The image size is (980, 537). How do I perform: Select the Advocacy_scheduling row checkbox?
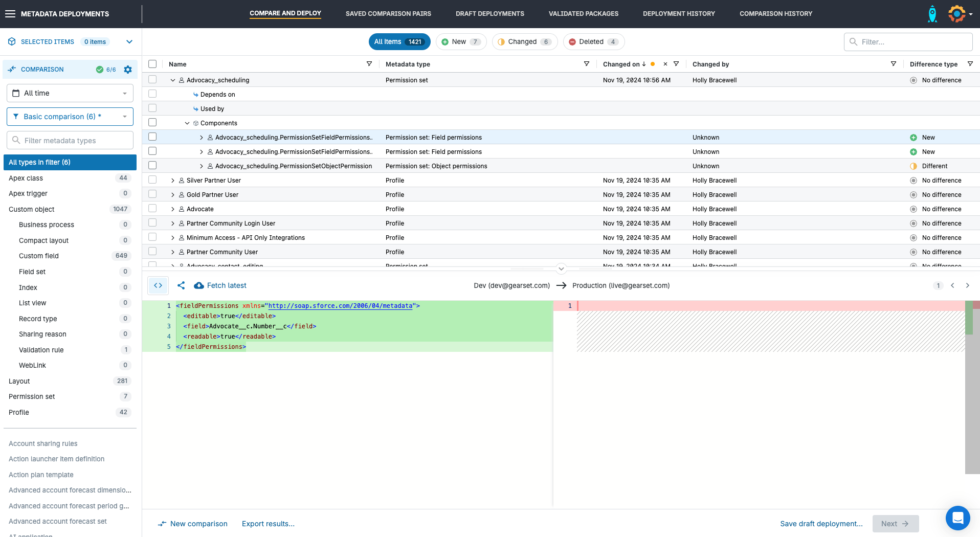152,80
